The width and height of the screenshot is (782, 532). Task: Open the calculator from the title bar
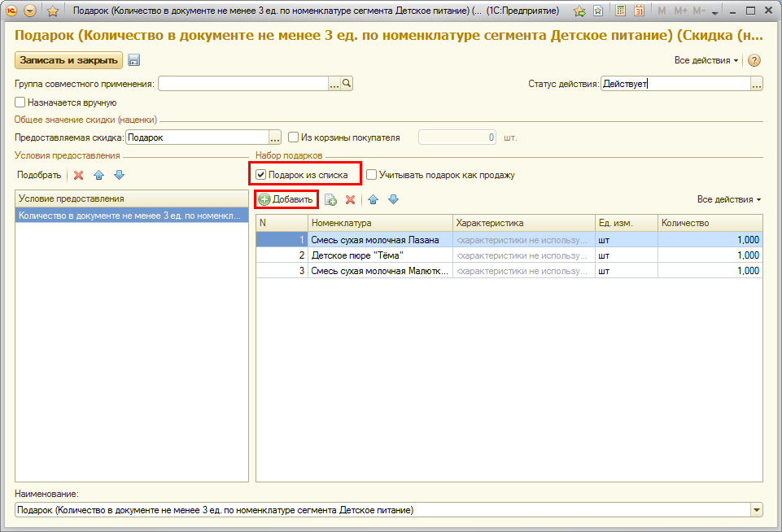(621, 11)
